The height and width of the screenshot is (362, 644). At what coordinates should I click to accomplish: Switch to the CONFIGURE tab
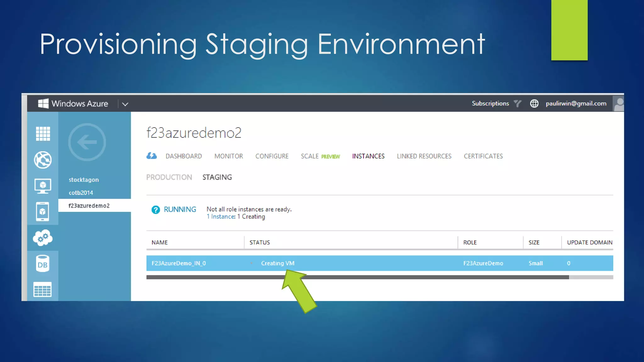tap(272, 156)
